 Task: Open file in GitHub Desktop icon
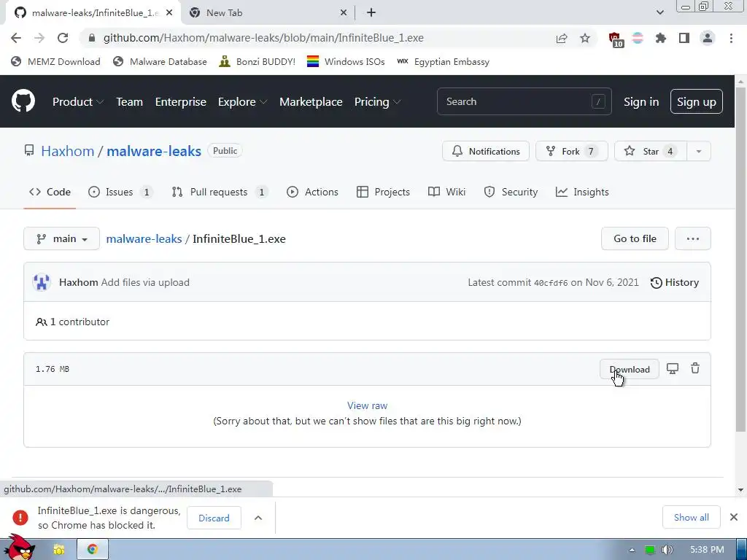pos(672,368)
